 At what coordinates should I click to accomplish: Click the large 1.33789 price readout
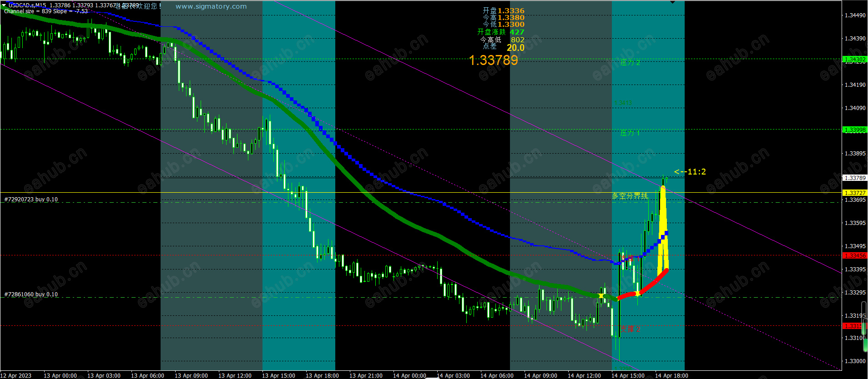[x=494, y=60]
